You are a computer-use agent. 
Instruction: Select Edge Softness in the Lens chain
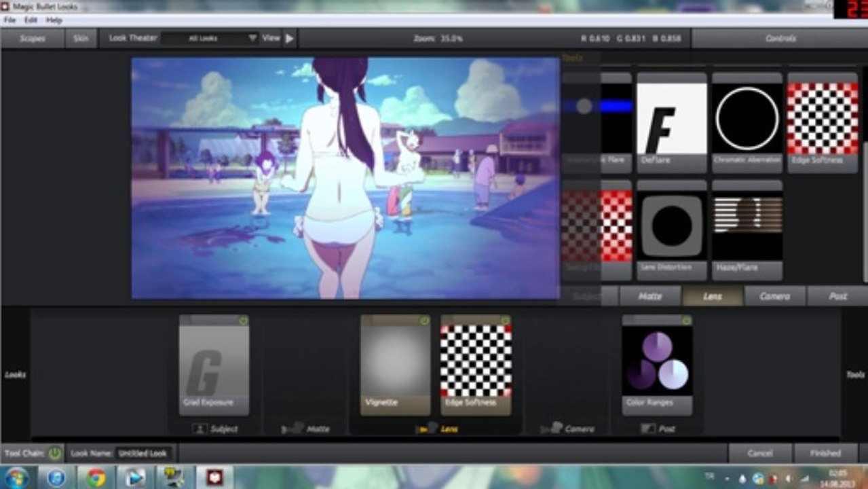(x=476, y=365)
